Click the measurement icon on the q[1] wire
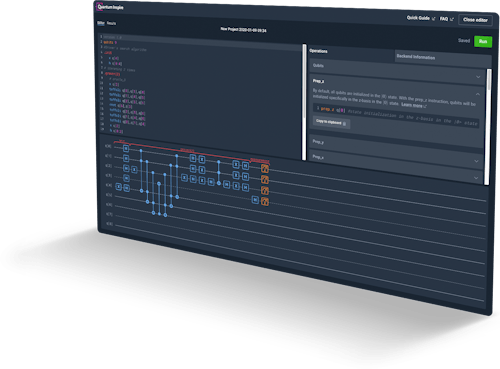Viewport: 500px width, 369px height. 265,179
